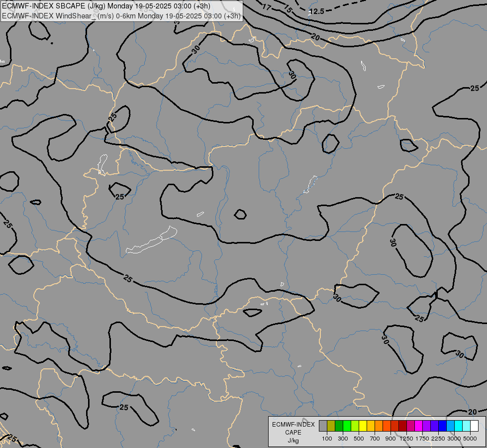Click the WindShear 0-6km title line
Image resolution: width=487 pixels, height=448 pixels.
pos(121,16)
